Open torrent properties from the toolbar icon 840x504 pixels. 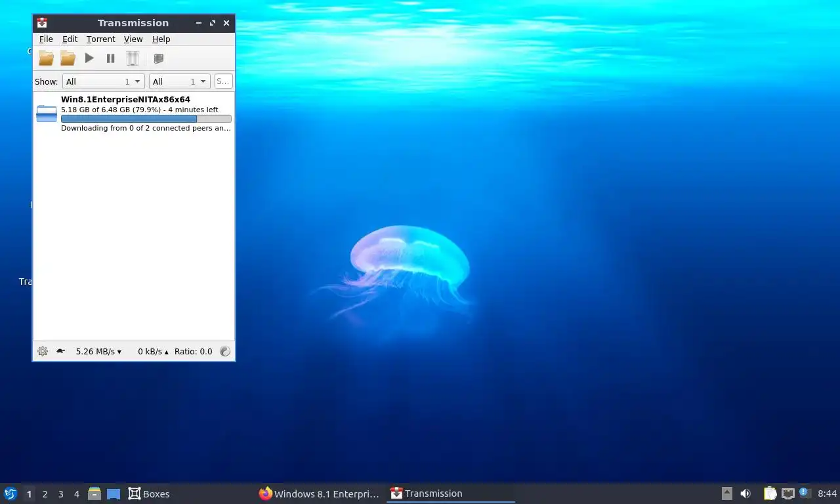(158, 58)
